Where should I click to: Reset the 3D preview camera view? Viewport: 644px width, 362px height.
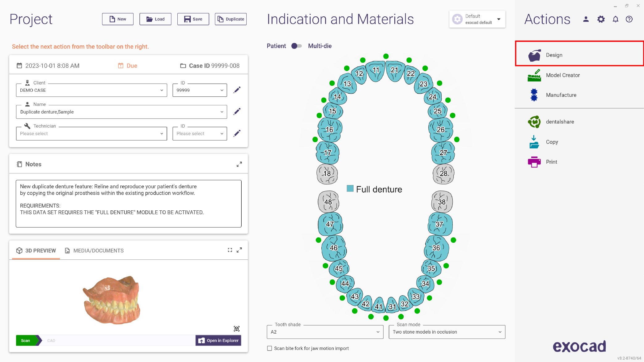point(237,329)
